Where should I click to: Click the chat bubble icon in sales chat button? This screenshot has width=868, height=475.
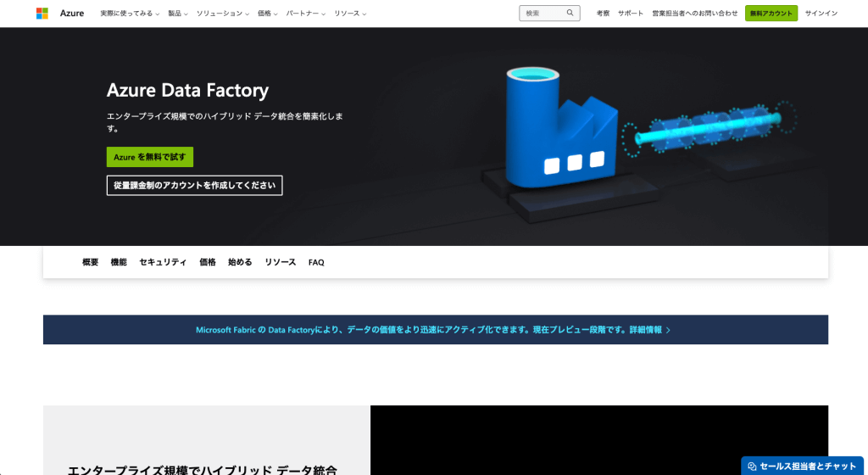752,467
